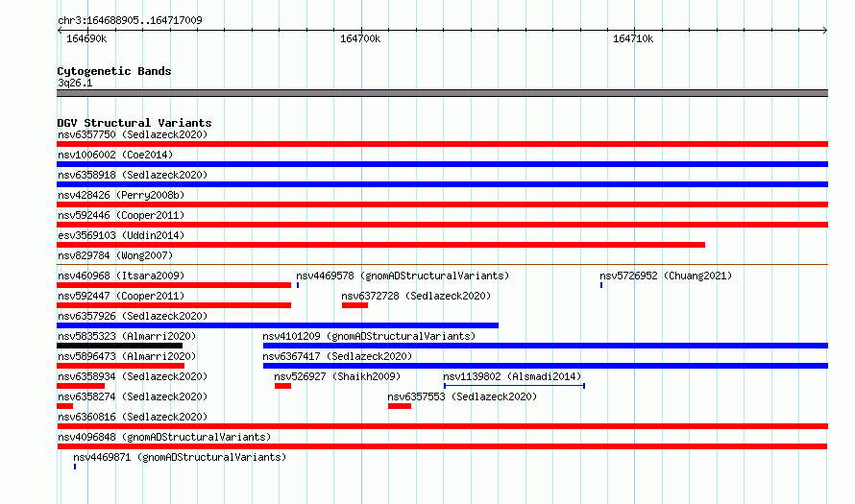
Task: Select nsv460968 (Itsara2009) label
Action: pos(121,276)
